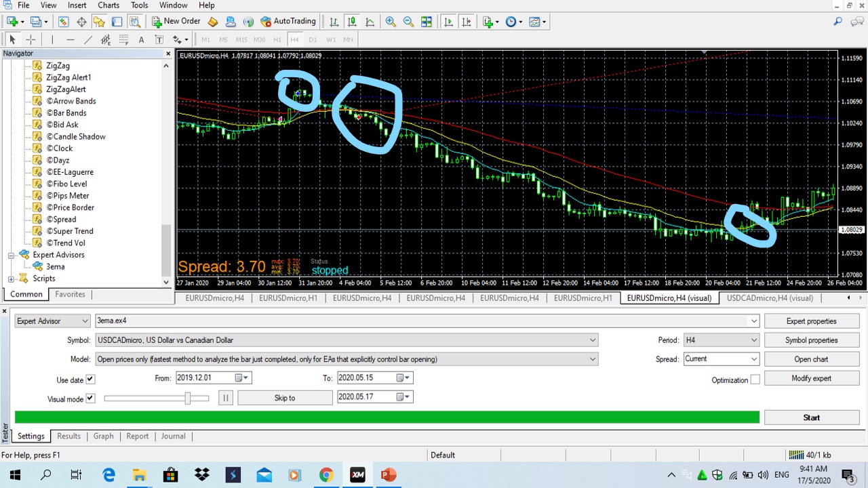
Task: Toggle the Navigator panel toolbar icon
Action: (x=99, y=22)
